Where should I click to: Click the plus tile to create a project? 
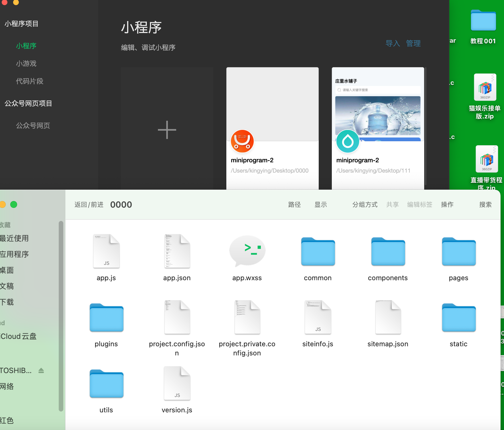[x=167, y=130]
